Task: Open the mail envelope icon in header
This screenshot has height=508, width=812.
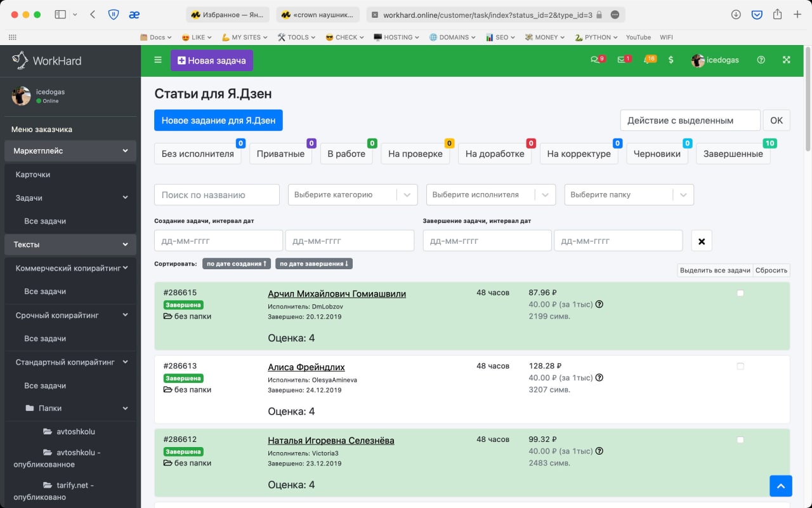Action: pos(622,60)
